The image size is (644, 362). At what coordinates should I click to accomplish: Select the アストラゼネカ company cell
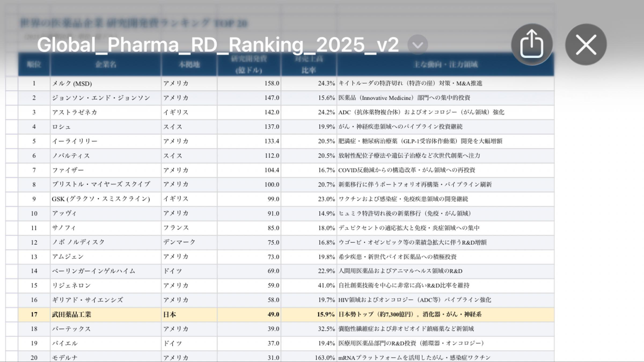106,112
